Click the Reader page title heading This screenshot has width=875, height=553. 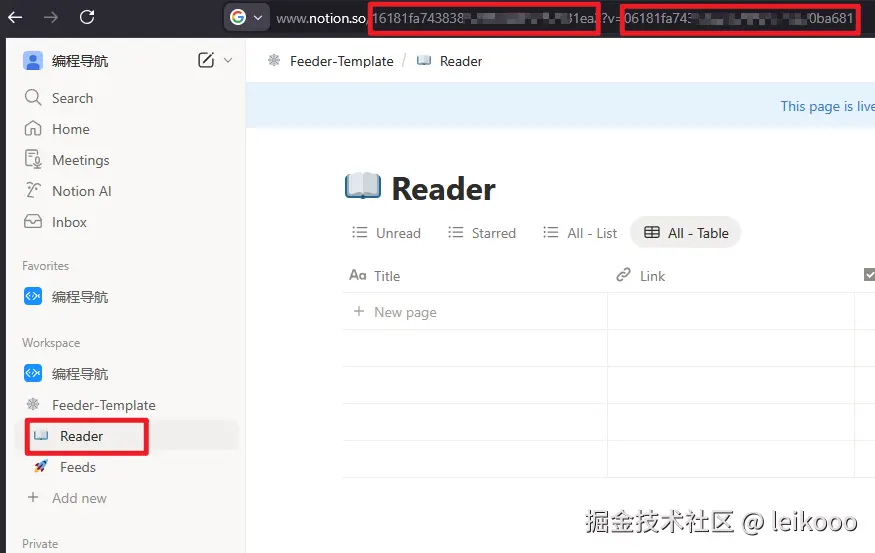444,189
